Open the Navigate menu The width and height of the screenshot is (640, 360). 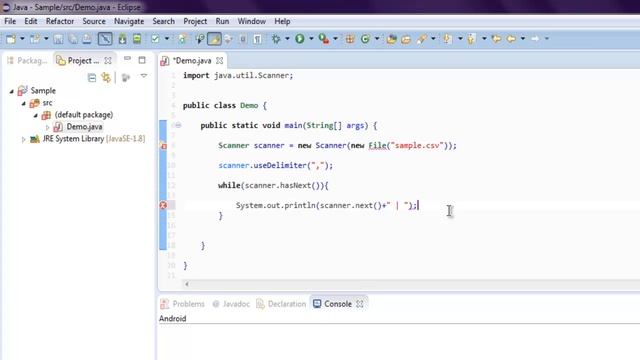[x=129, y=21]
